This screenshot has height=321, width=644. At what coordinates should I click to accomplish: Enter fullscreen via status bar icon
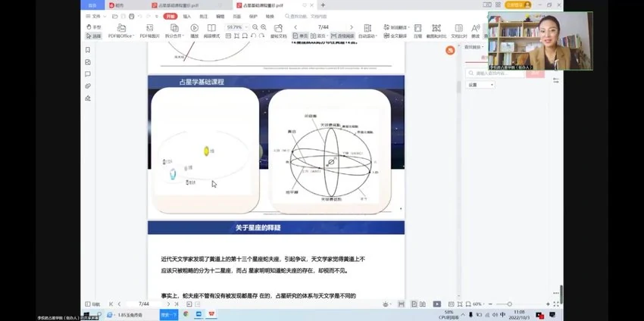tap(556, 304)
